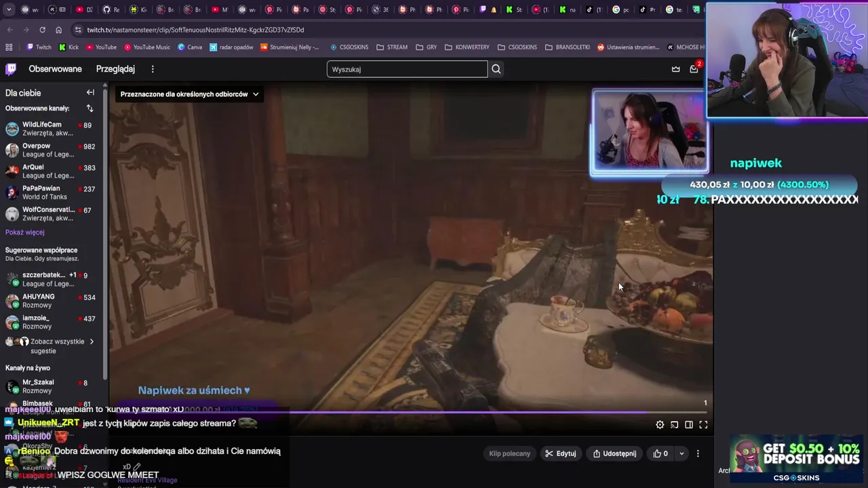Open CSGOSKINS bookmarks folder

[517, 47]
